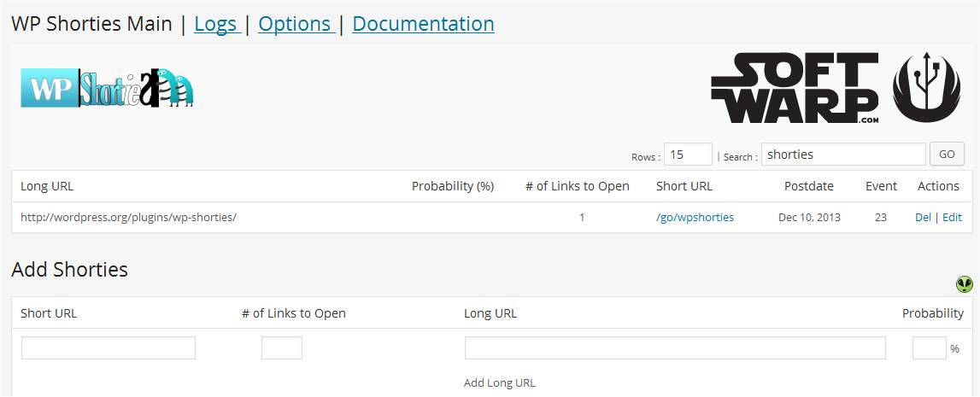Viewport: 980px width, 397px height.
Task: Click the green alien face icon
Action: 965,284
